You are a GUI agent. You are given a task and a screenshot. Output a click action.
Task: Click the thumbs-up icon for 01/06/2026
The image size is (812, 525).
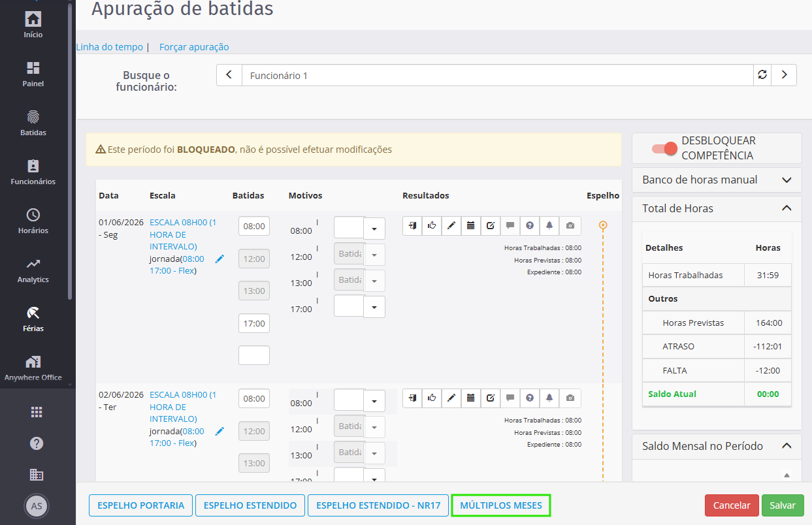[x=432, y=225]
